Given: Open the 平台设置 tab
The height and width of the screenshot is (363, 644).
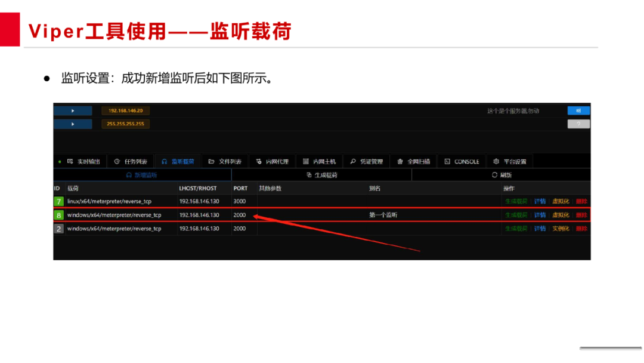Looking at the screenshot, I should pyautogui.click(x=510, y=162).
